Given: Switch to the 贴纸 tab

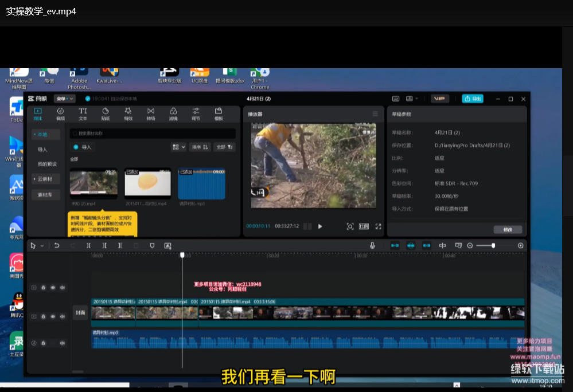Looking at the screenshot, I should (106, 114).
